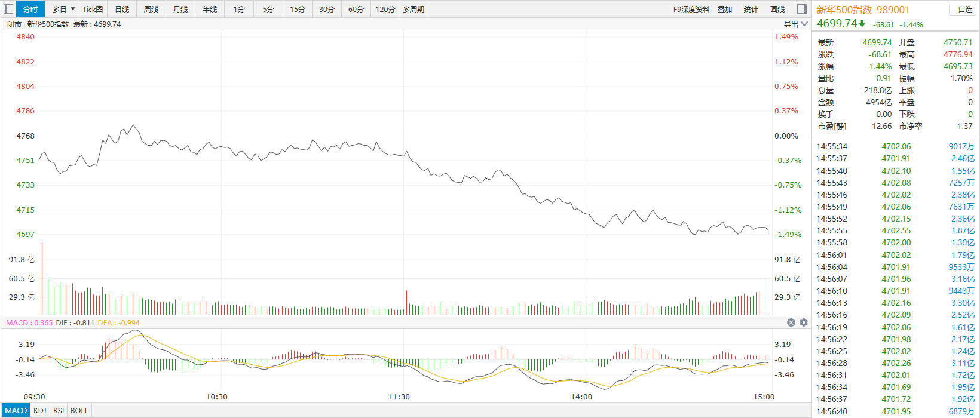Switch indicator to BOLL

79,411
